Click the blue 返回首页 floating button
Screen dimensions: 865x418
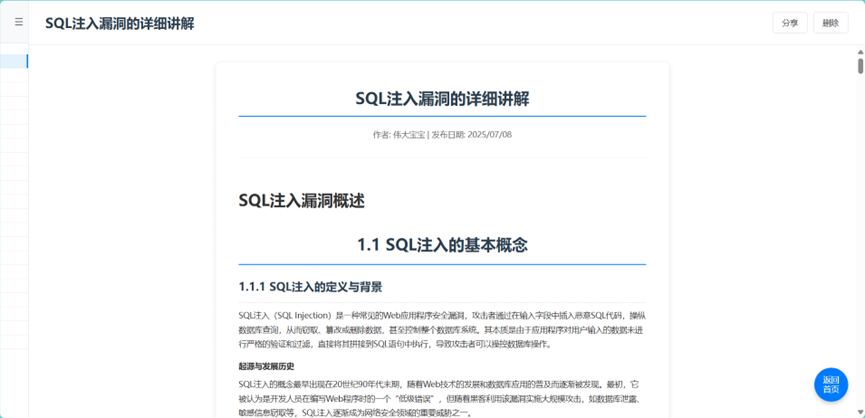831,384
